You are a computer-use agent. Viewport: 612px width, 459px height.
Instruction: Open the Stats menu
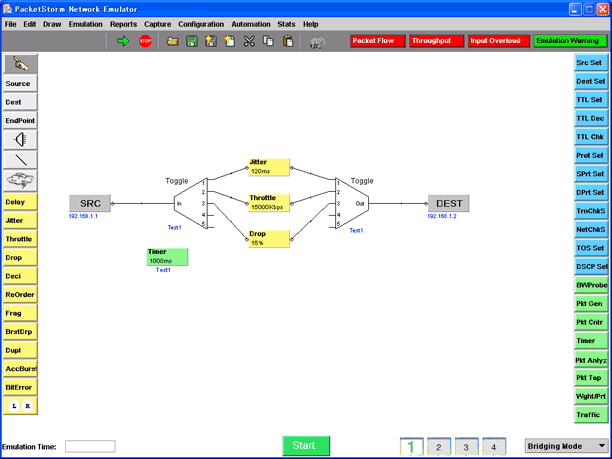(x=286, y=24)
